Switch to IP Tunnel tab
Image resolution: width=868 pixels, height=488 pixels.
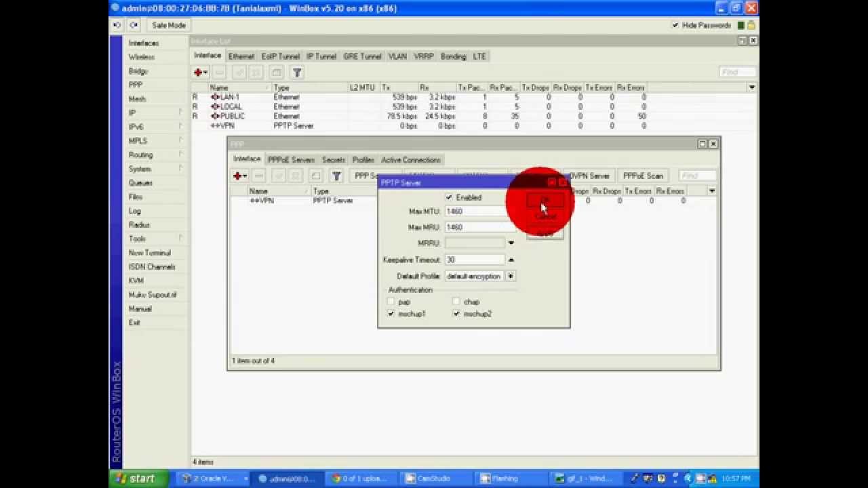(x=321, y=56)
